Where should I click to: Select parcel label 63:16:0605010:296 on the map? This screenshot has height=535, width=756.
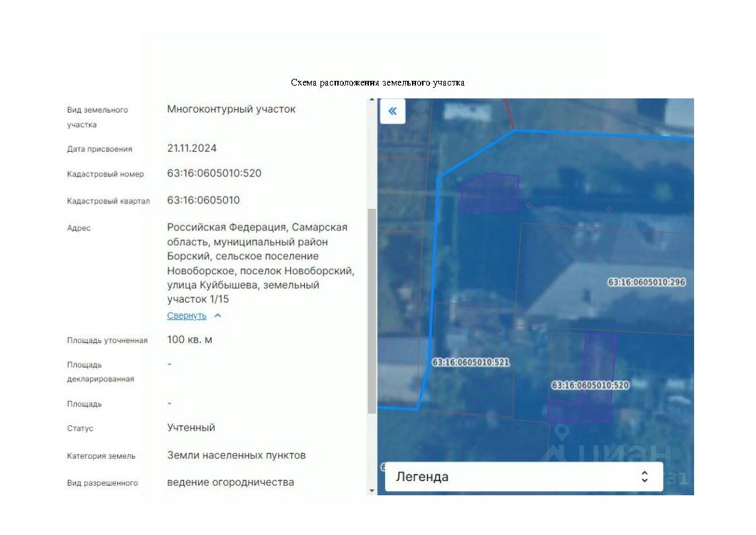point(646,282)
